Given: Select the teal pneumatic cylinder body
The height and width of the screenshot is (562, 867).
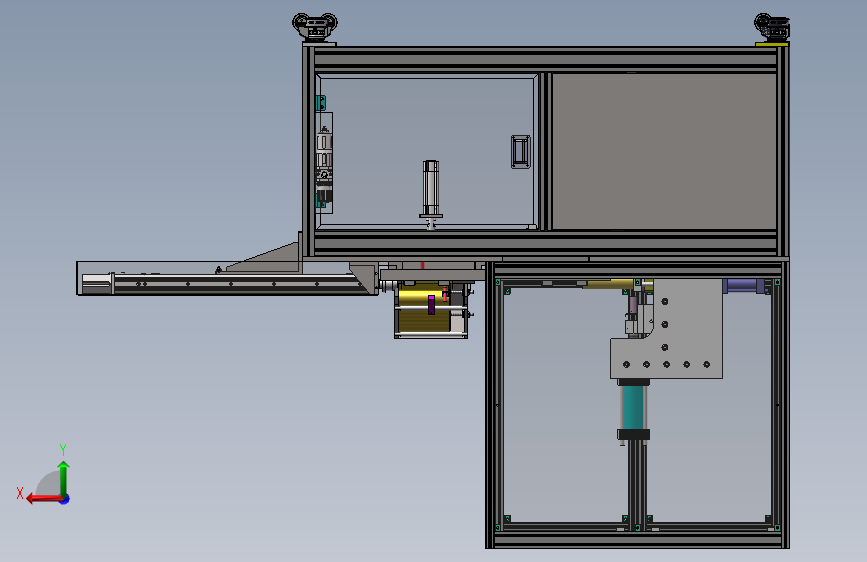Looking at the screenshot, I should 633,407.
